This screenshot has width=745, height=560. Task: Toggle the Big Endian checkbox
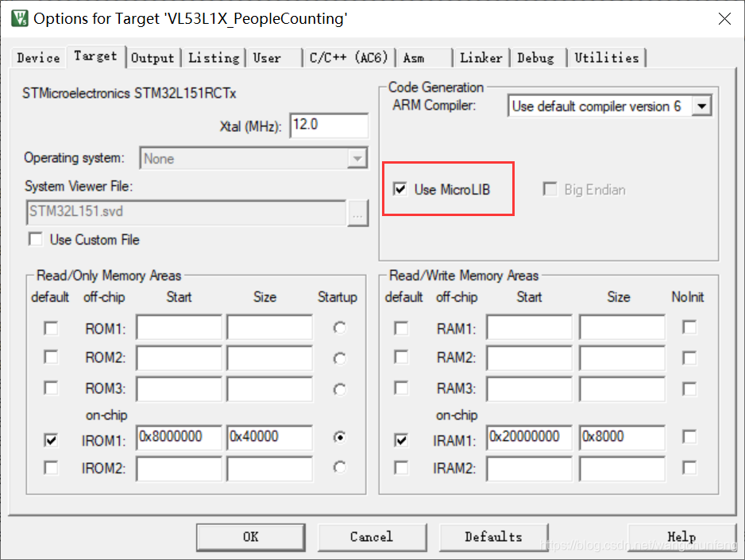550,189
